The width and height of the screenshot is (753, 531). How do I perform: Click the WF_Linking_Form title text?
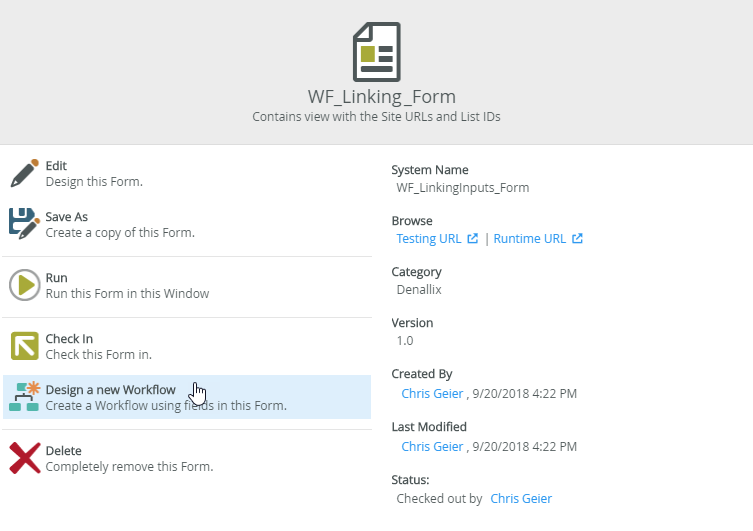tap(381, 97)
